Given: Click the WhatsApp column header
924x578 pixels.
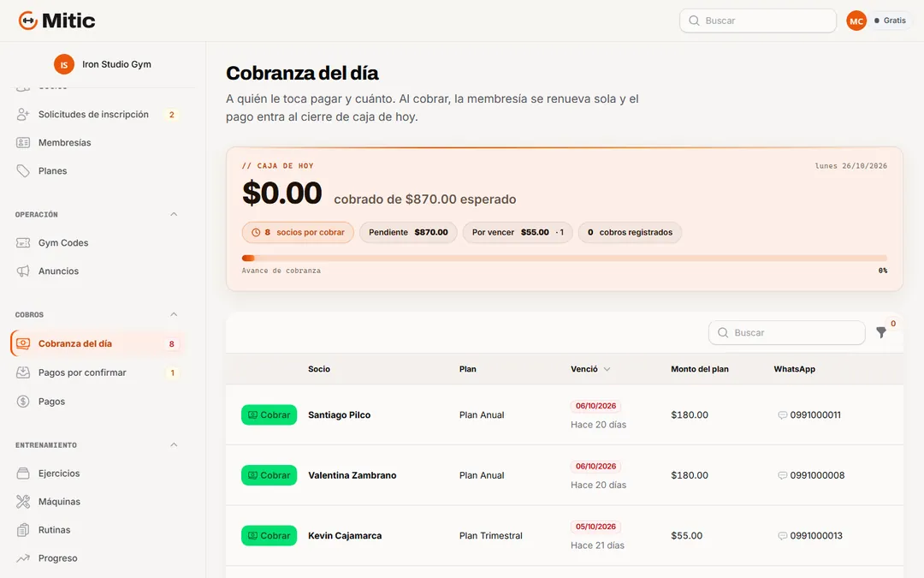Looking at the screenshot, I should point(794,369).
